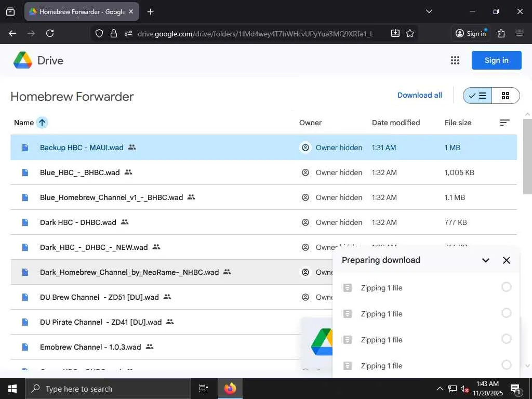This screenshot has height=399, width=532.
Task: Open Windows Start menu
Action: (12, 389)
